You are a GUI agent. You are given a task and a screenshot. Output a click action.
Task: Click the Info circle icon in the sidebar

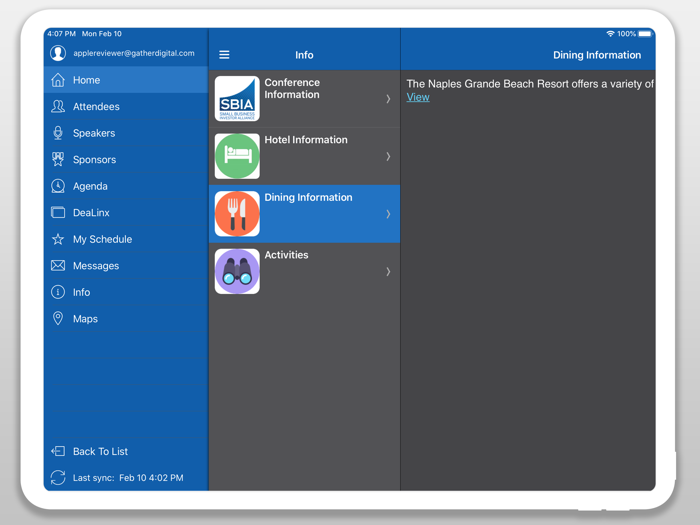coord(58,292)
